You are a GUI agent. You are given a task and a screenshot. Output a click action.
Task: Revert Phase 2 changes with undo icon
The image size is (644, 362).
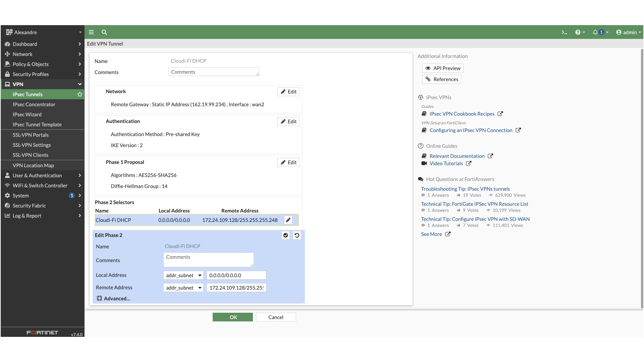click(x=297, y=235)
